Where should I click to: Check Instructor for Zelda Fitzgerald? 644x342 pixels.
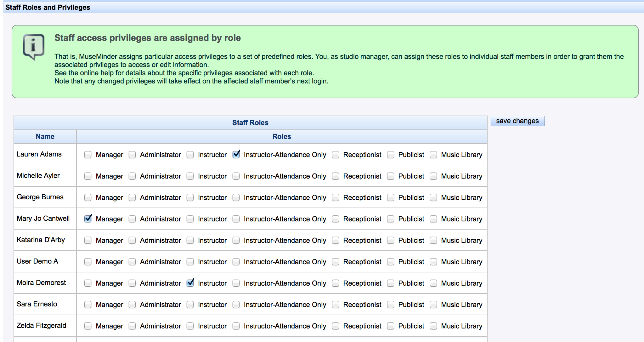(x=190, y=326)
